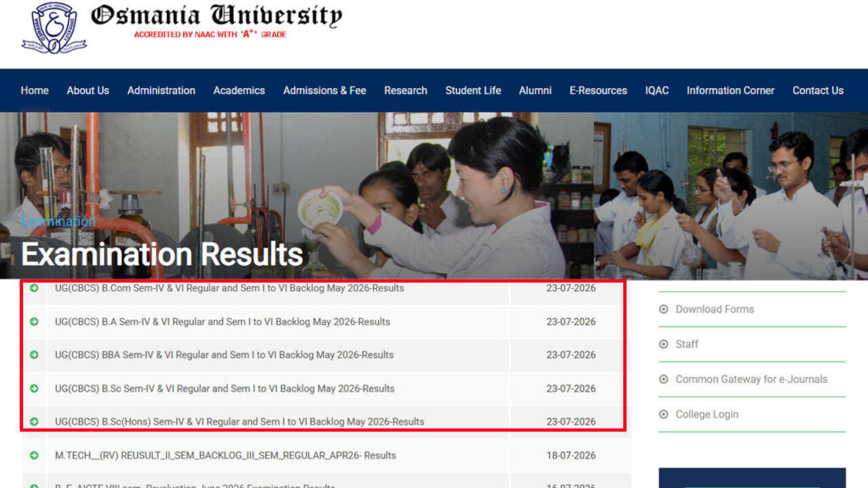This screenshot has height=488, width=868.
Task: Click arrow icon beside B.Com results row
Action: (x=34, y=288)
